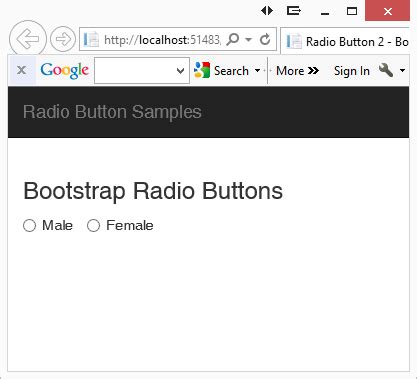Viewport: 417px width, 379px height.
Task: Open Google Toolbar wrench settings
Action: click(386, 70)
